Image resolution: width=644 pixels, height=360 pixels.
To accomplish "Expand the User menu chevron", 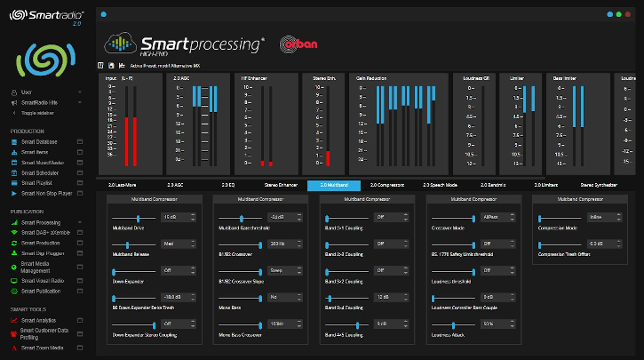I will tap(80, 92).
